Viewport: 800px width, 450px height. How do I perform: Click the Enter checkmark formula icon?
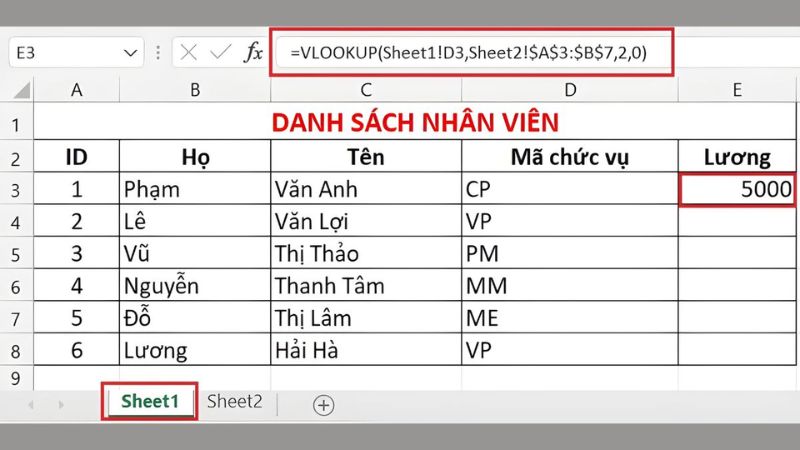220,53
